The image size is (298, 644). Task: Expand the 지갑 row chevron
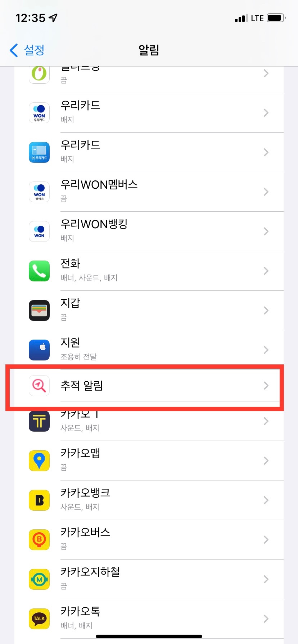click(x=266, y=310)
